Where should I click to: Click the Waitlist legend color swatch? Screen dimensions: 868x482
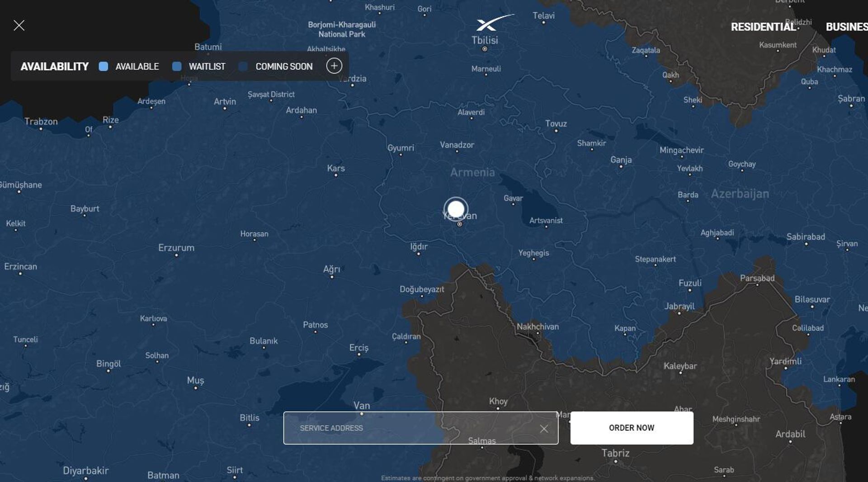[177, 66]
